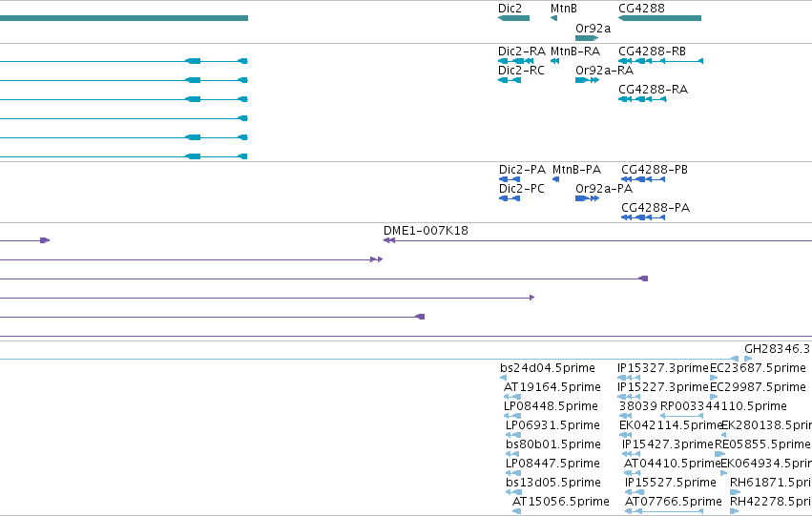Click the CG4288-RB transcript feature glyph

point(661,61)
